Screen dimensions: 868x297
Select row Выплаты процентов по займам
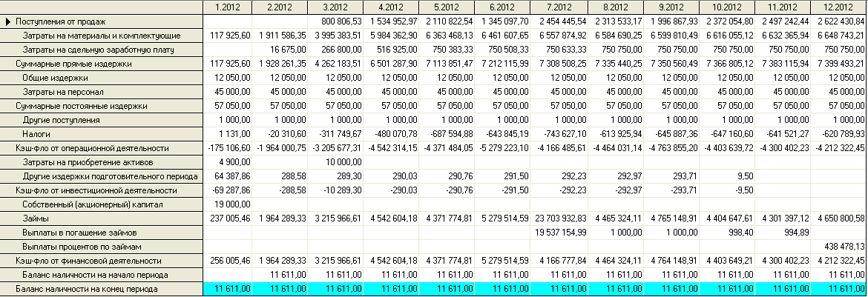pyautogui.click(x=102, y=247)
